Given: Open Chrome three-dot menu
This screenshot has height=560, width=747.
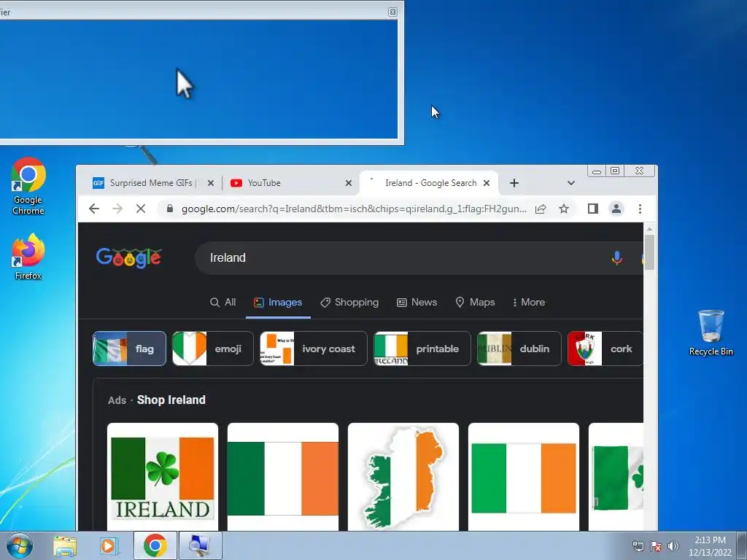Looking at the screenshot, I should [x=640, y=209].
